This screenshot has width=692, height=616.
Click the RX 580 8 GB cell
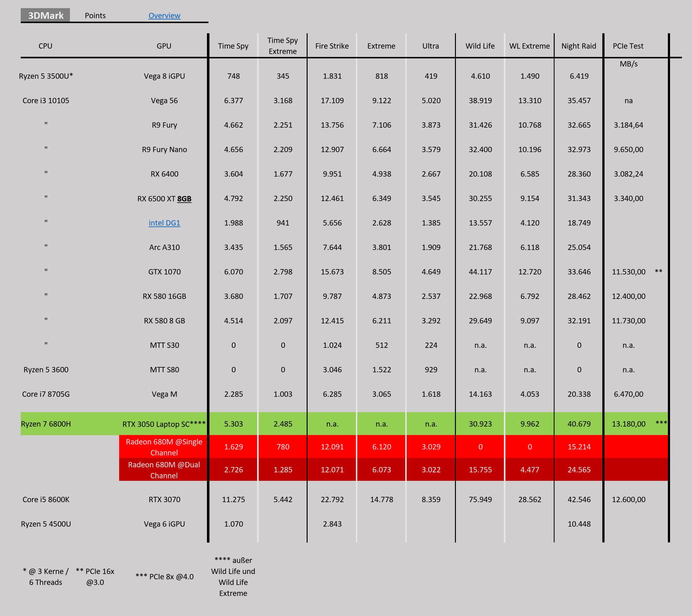[164, 320]
